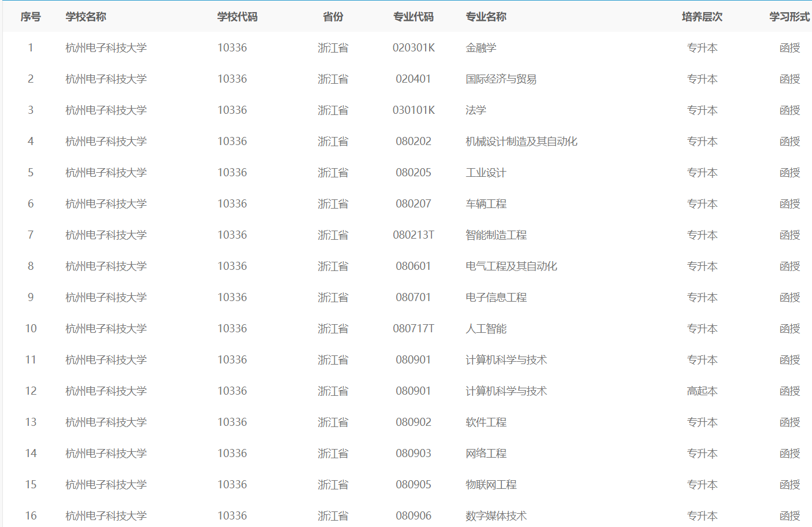Click the 学习形式 column header

click(789, 17)
